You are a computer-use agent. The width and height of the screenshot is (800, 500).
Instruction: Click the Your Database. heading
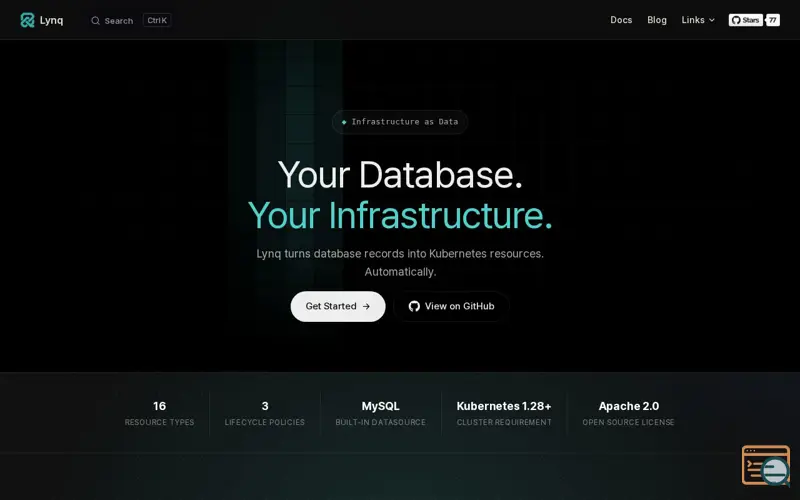(x=400, y=175)
